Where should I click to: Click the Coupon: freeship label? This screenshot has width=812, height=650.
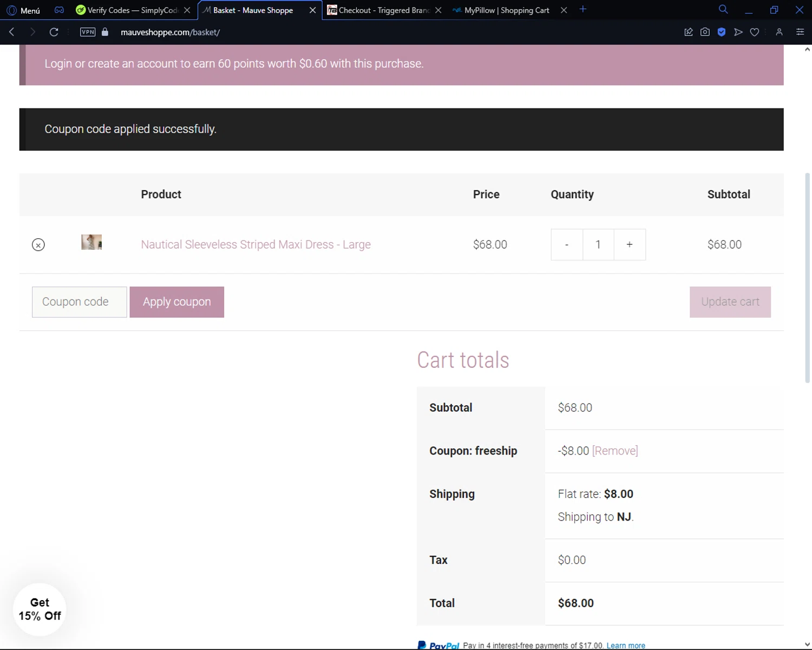[x=473, y=451]
